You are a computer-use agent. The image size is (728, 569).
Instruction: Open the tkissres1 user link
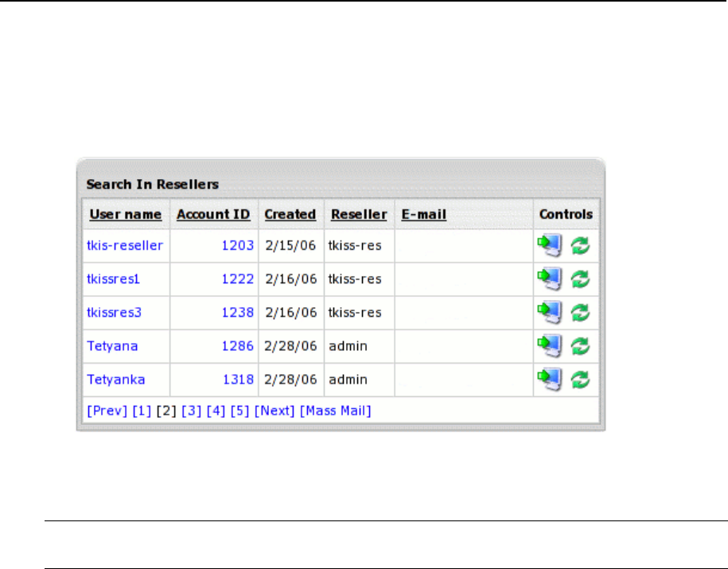point(113,279)
